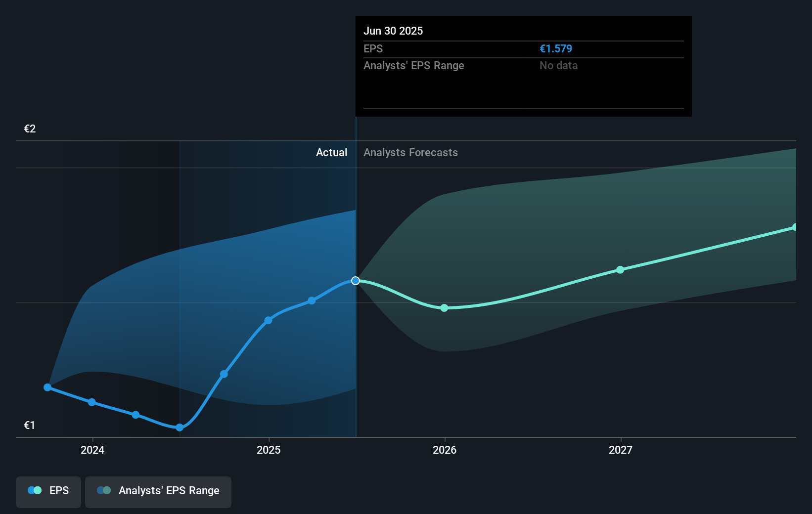This screenshot has height=514, width=812.
Task: Click the 2026 dip data point on forecast line
Action: click(445, 308)
